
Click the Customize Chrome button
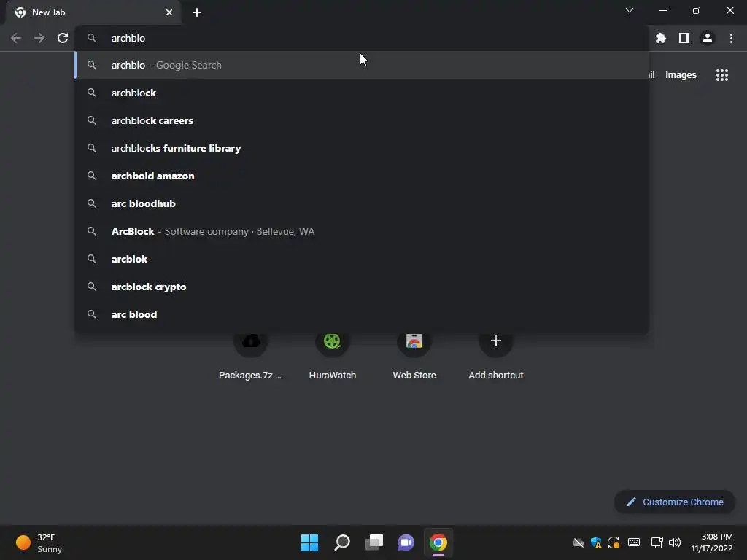click(x=675, y=502)
